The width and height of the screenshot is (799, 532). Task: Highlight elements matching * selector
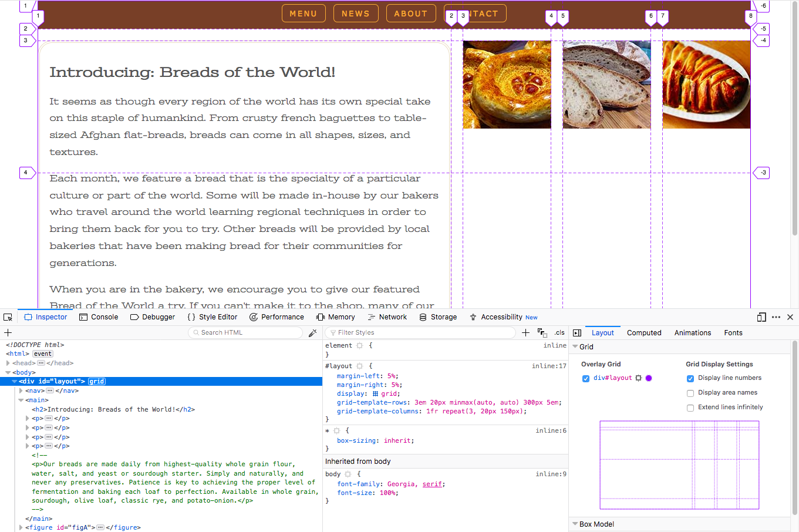[x=336, y=430]
